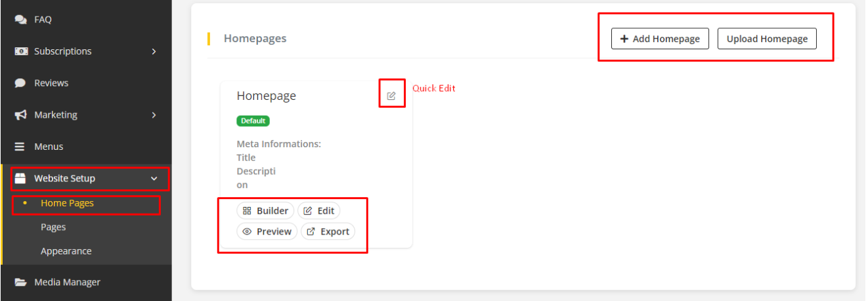Click the Quick Edit pencil icon

(x=391, y=96)
